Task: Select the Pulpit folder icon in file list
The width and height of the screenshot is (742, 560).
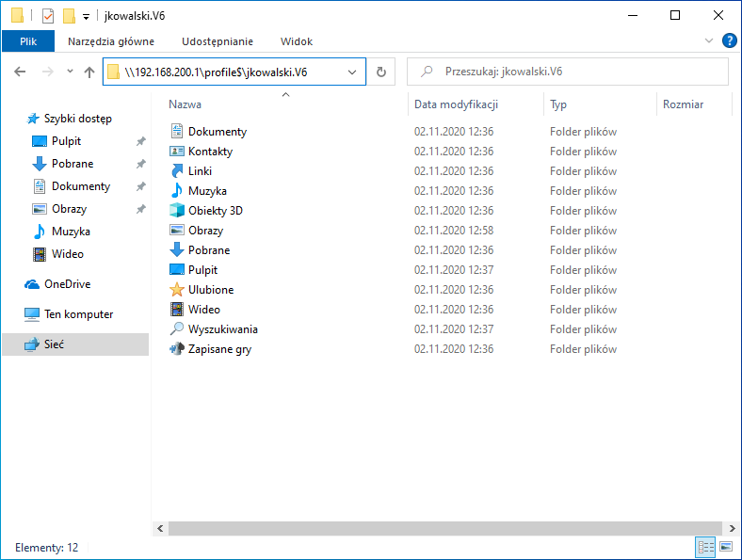Action: [x=176, y=269]
